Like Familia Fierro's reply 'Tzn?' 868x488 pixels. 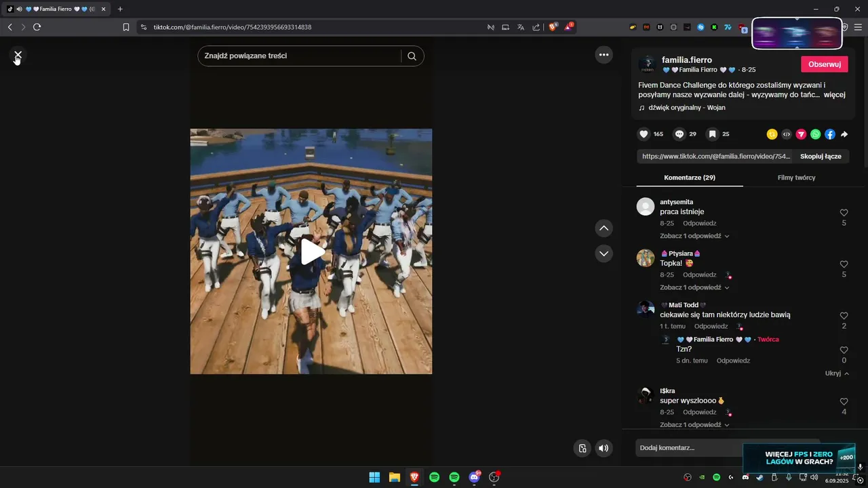[x=844, y=350]
